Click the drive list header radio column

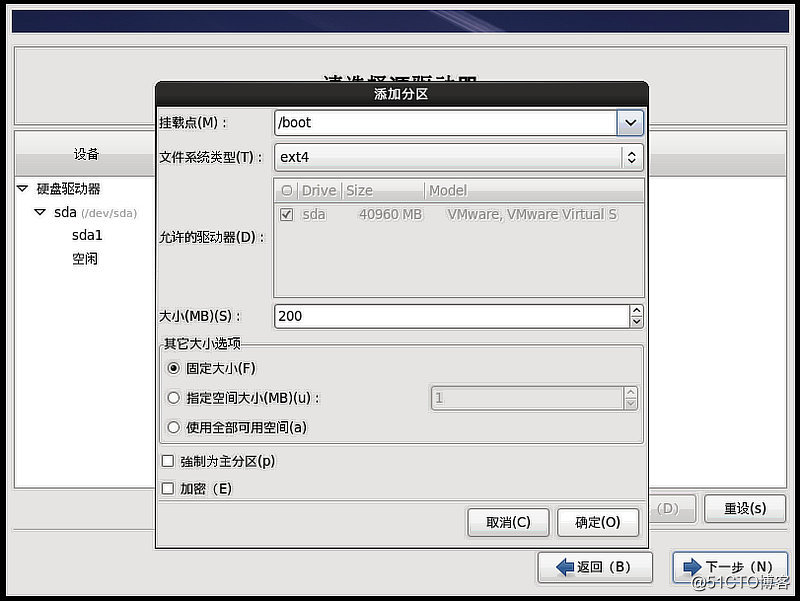click(x=287, y=191)
